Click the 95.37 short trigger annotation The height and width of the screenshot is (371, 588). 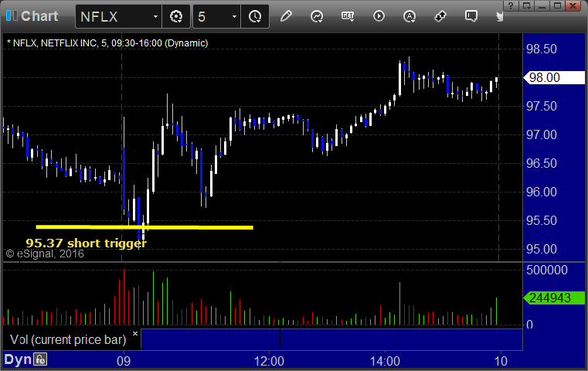pyautogui.click(x=87, y=243)
